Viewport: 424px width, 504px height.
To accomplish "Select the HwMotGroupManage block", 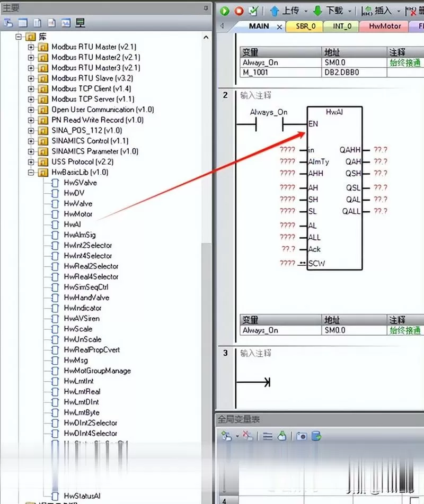I will pos(97,371).
